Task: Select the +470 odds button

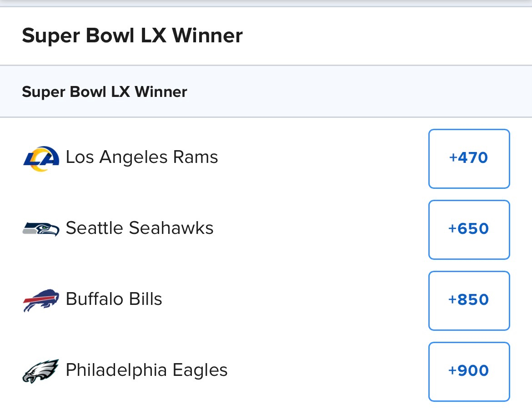Action: click(469, 158)
